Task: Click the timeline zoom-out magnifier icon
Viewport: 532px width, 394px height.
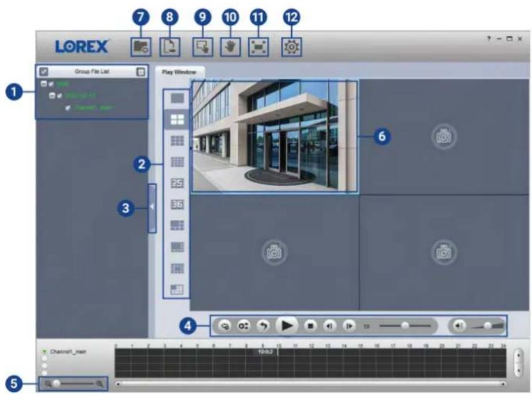Action: [48, 384]
